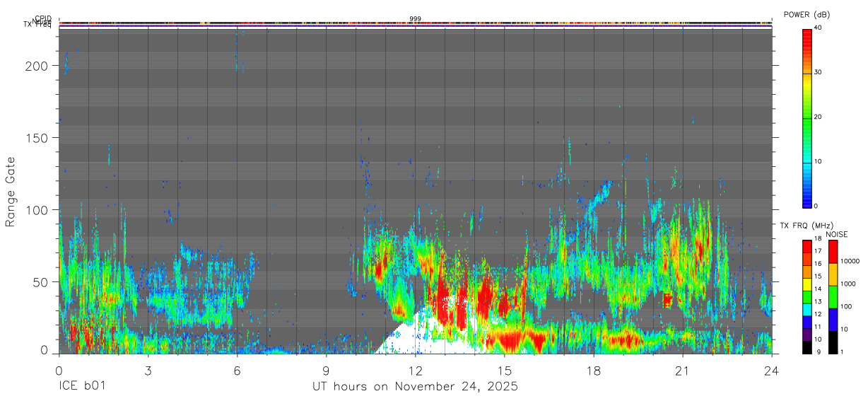Screen dimensions: 868x401
Task: Click the '50' range gate tick label
Action: tap(40, 282)
